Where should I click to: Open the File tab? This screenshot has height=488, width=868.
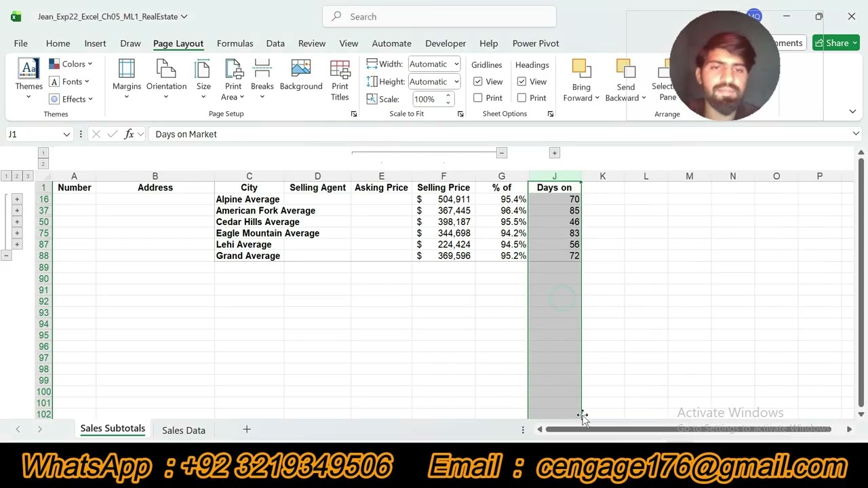(20, 43)
